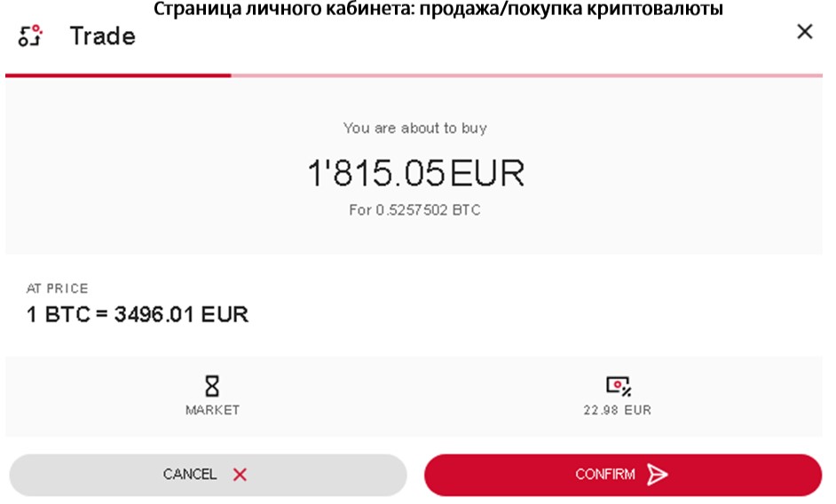Click the 1 BTC = 3496.01 EUR price
Image resolution: width=836 pixels, height=504 pixels.
138,314
